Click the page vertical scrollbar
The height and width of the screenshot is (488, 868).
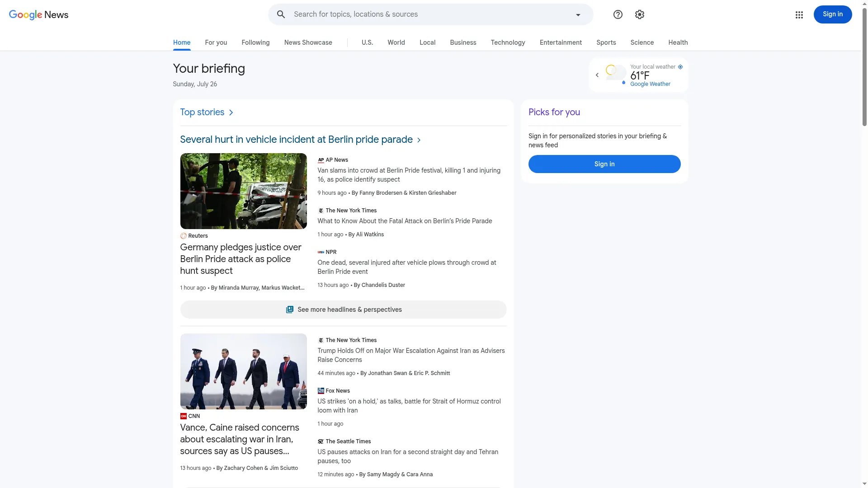click(x=864, y=68)
